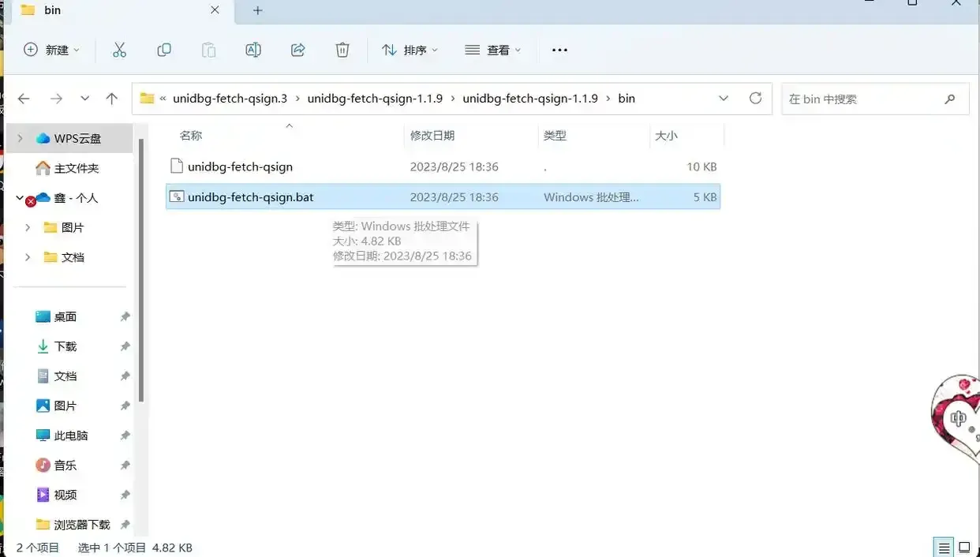Viewport: 980px width, 557px height.
Task: Add a new tab with plus button
Action: click(257, 10)
